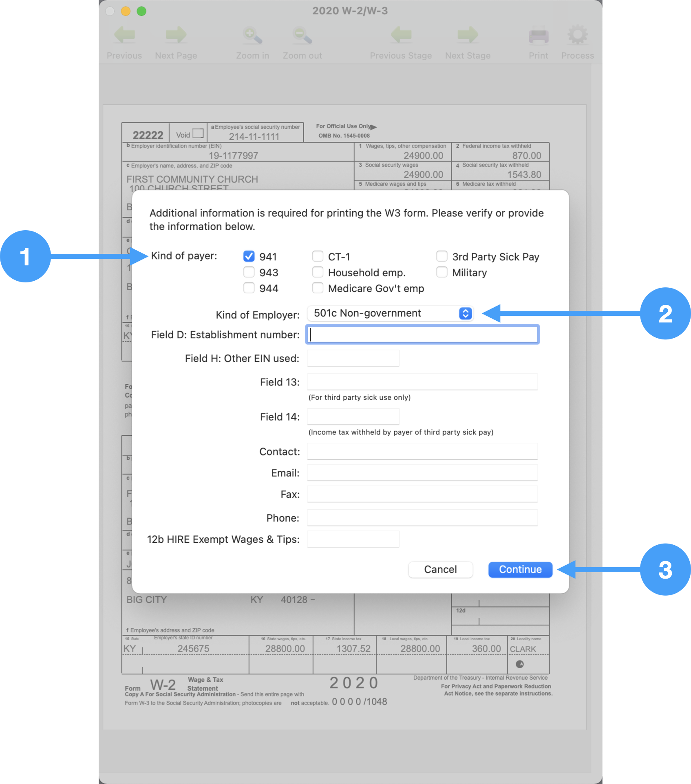The image size is (691, 784).
Task: Tick the 3rd Party Sick Pay checkbox
Action: pos(442,256)
